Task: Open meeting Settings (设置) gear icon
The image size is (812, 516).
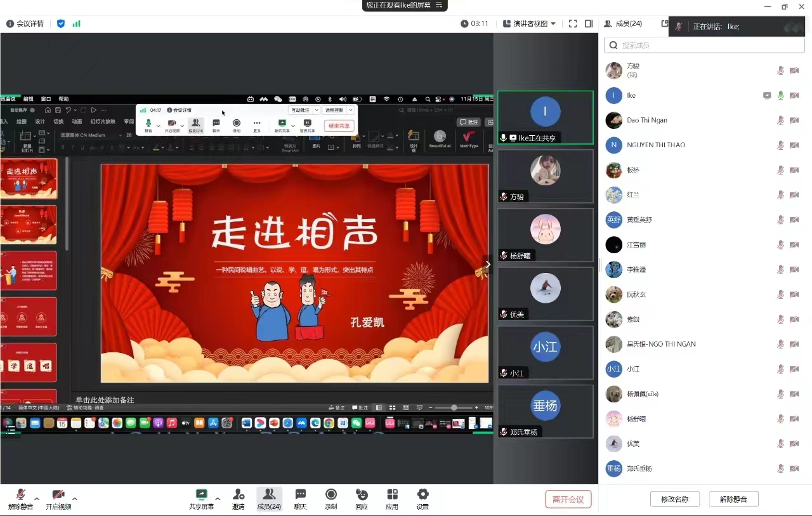Action: click(x=422, y=495)
